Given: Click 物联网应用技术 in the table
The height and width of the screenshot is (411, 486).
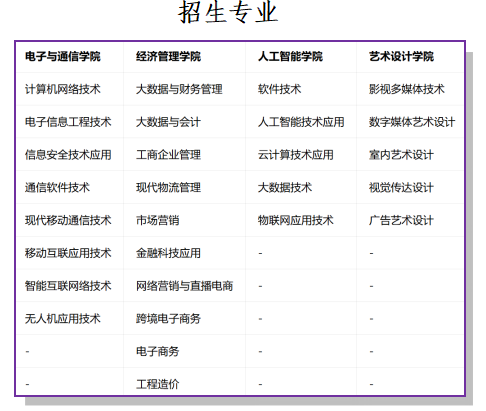Looking at the screenshot, I should pos(296,220).
